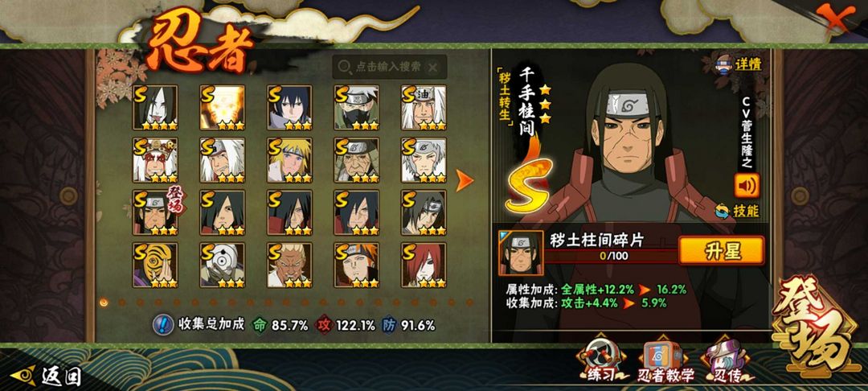Go to the next ninja page arrow
The height and width of the screenshot is (391, 868).
(x=465, y=180)
